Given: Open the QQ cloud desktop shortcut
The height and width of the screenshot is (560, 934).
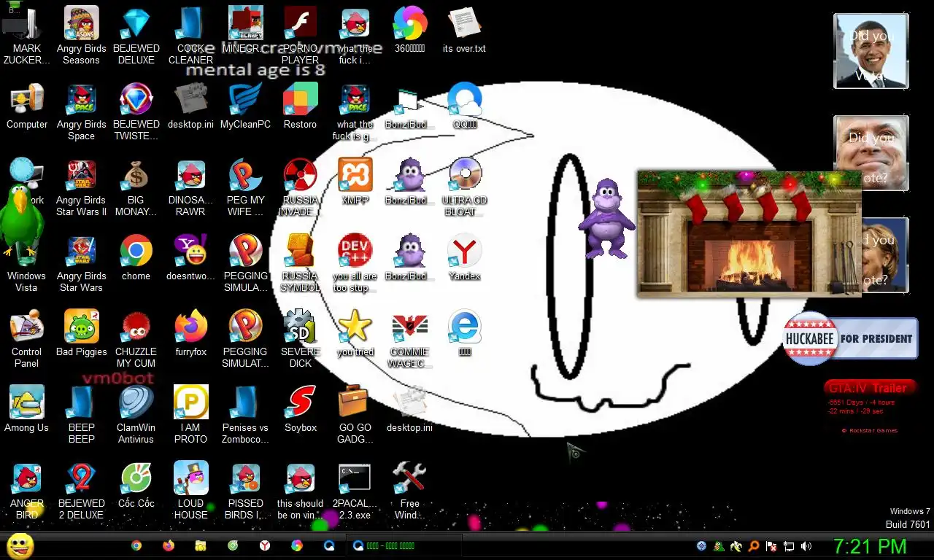Looking at the screenshot, I should (464, 106).
